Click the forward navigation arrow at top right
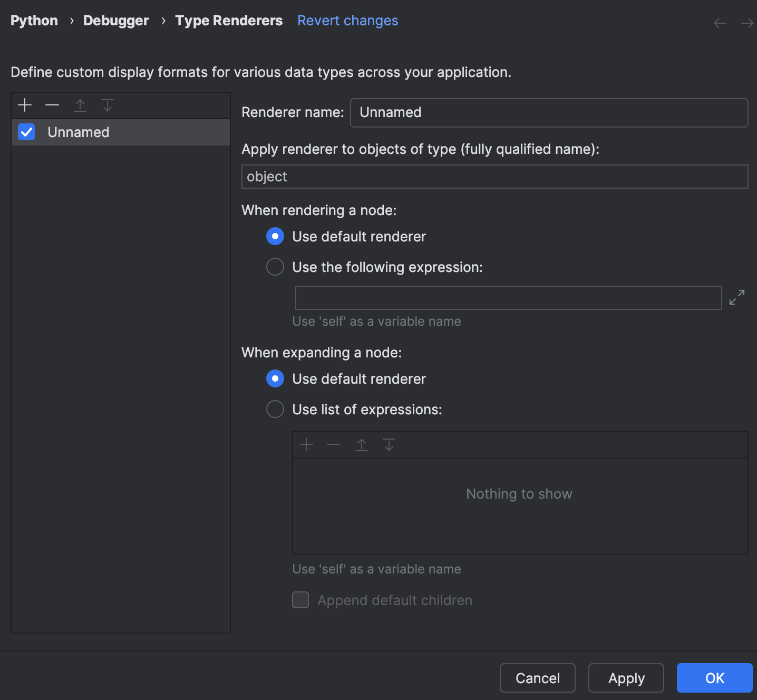 coord(746,22)
